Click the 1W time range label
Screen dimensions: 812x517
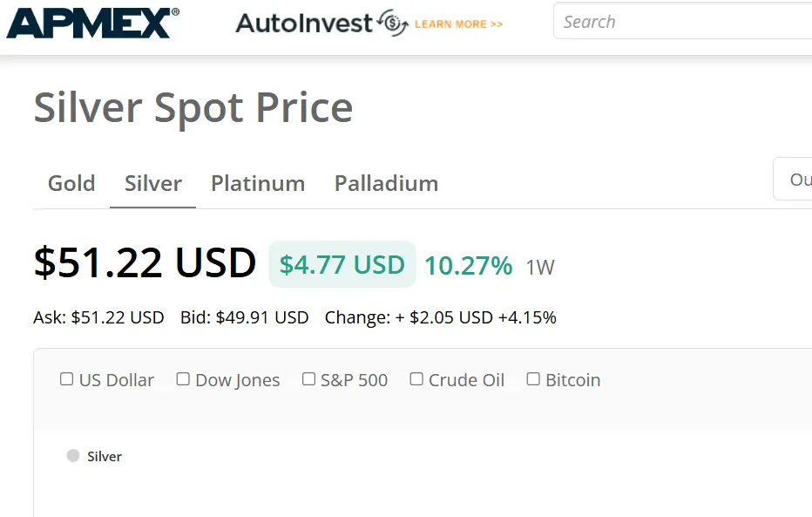pyautogui.click(x=540, y=267)
